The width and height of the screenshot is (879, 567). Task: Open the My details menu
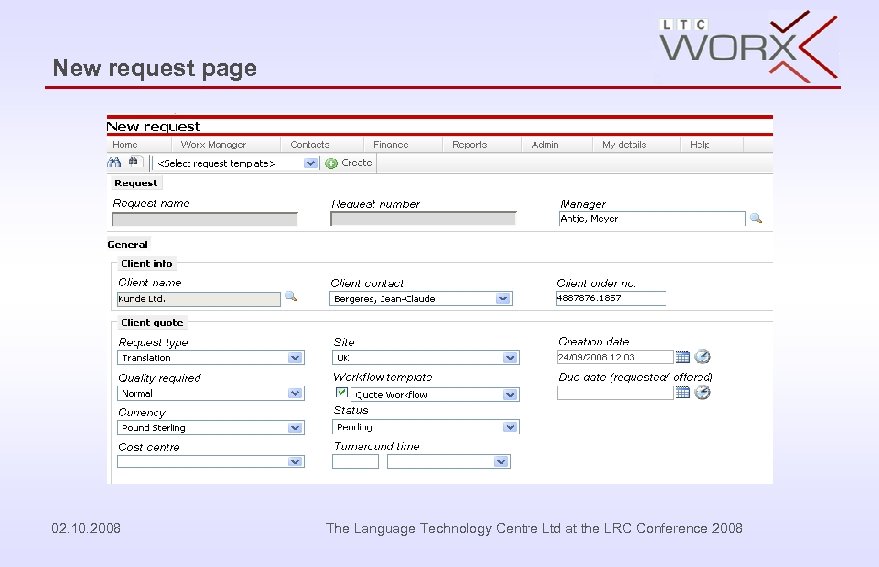[x=624, y=145]
